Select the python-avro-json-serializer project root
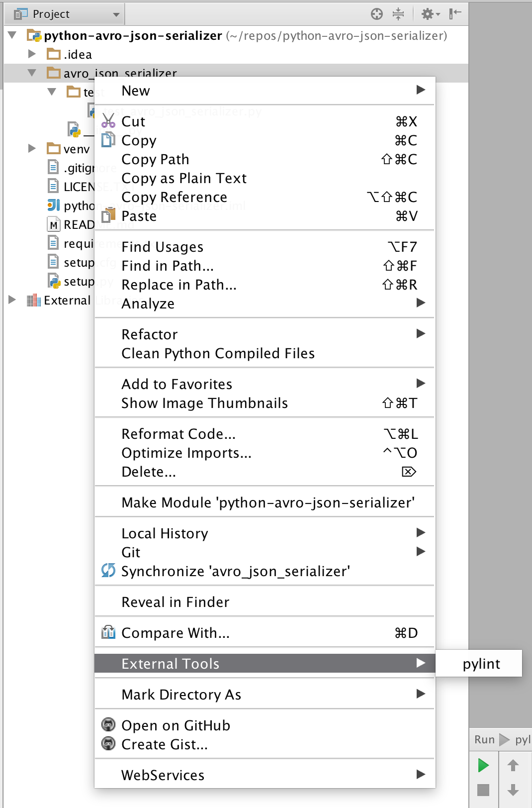The width and height of the screenshot is (532, 808). pyautogui.click(x=133, y=36)
